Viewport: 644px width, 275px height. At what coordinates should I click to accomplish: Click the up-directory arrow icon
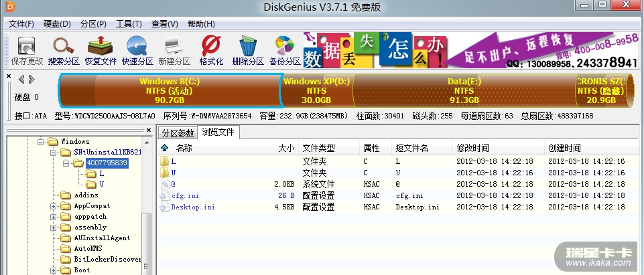click(165, 148)
